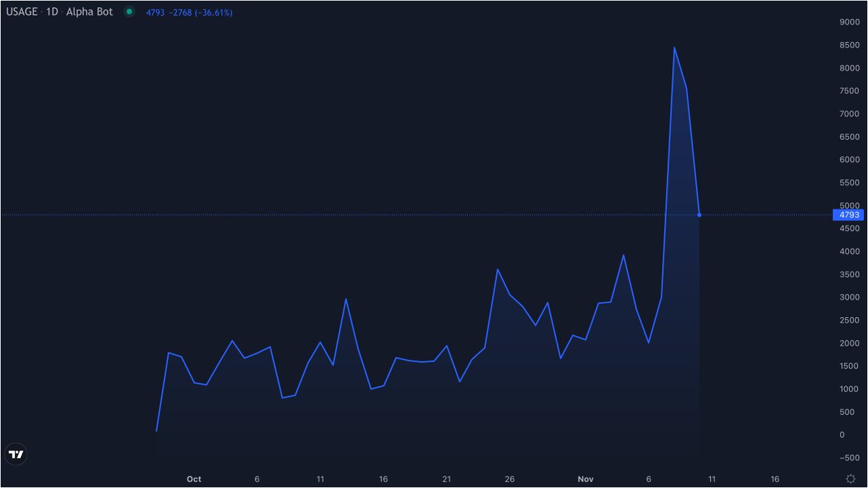Click the current price label 4793 on axis
The width and height of the screenshot is (868, 488).
tap(848, 215)
